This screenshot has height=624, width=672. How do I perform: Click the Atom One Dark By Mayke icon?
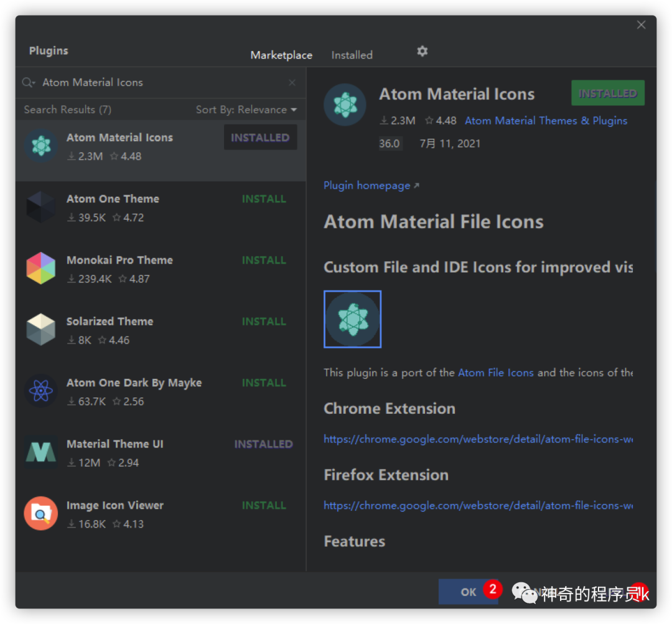coord(40,391)
